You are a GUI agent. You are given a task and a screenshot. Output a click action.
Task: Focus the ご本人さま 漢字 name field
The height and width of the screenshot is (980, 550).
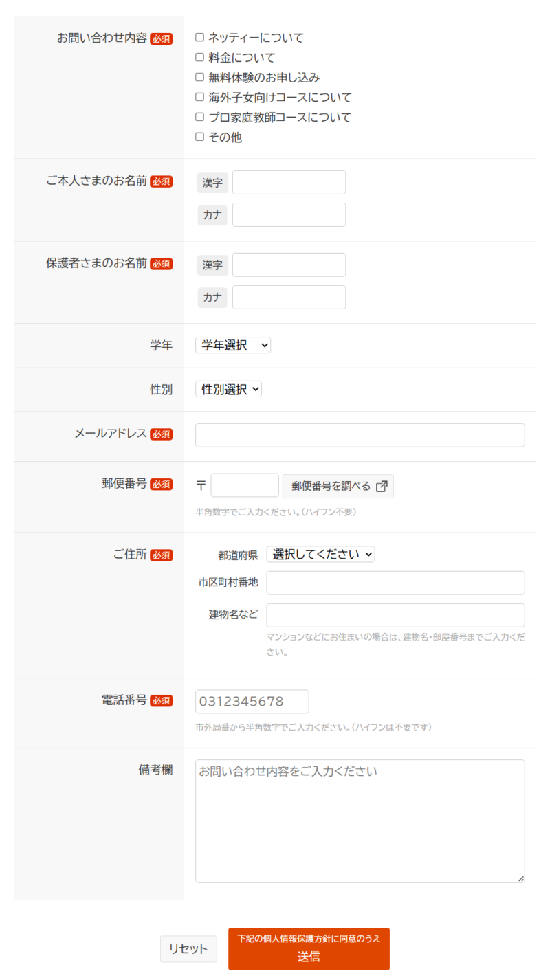tap(289, 183)
